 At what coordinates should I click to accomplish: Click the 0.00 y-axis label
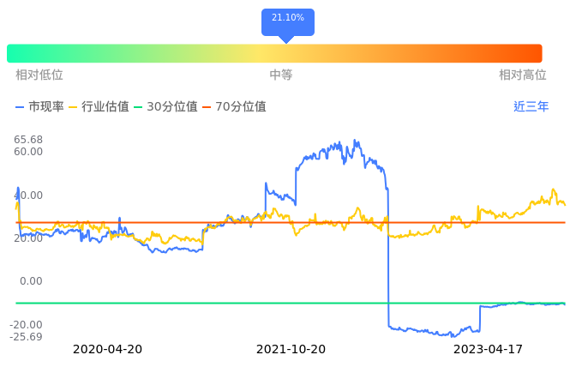coord(31,281)
